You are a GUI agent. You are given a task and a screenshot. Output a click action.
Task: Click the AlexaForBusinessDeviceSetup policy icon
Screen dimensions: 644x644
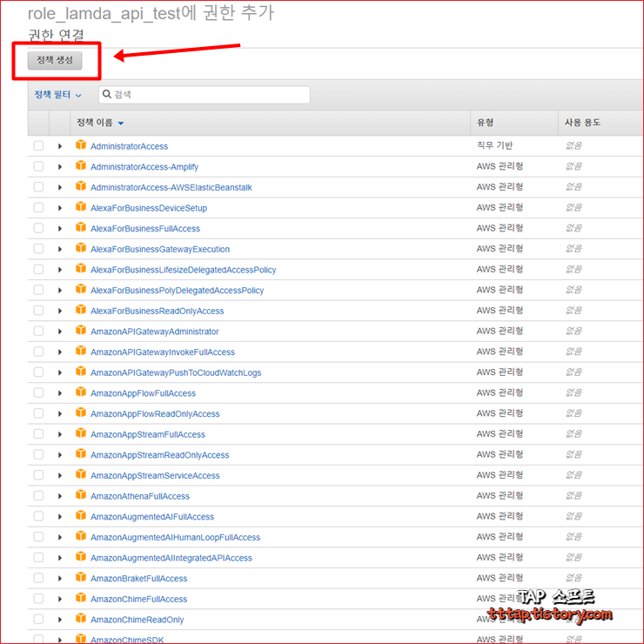81,206
